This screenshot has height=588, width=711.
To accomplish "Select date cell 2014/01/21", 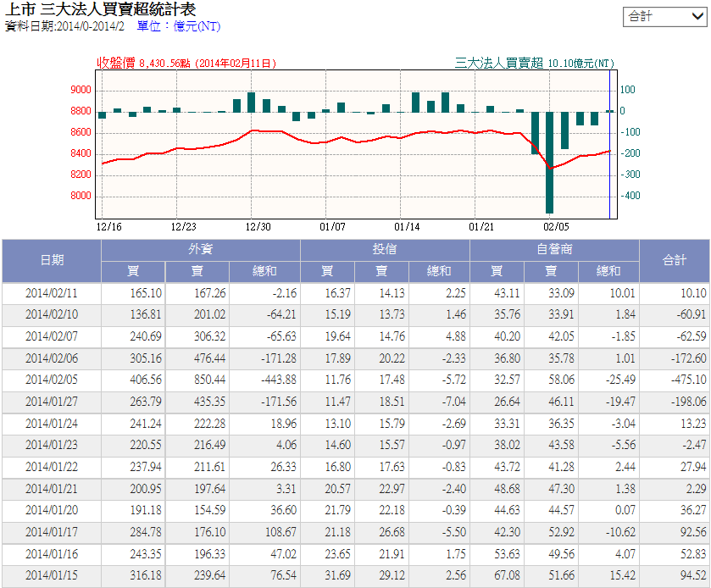I will pyautogui.click(x=52, y=489).
